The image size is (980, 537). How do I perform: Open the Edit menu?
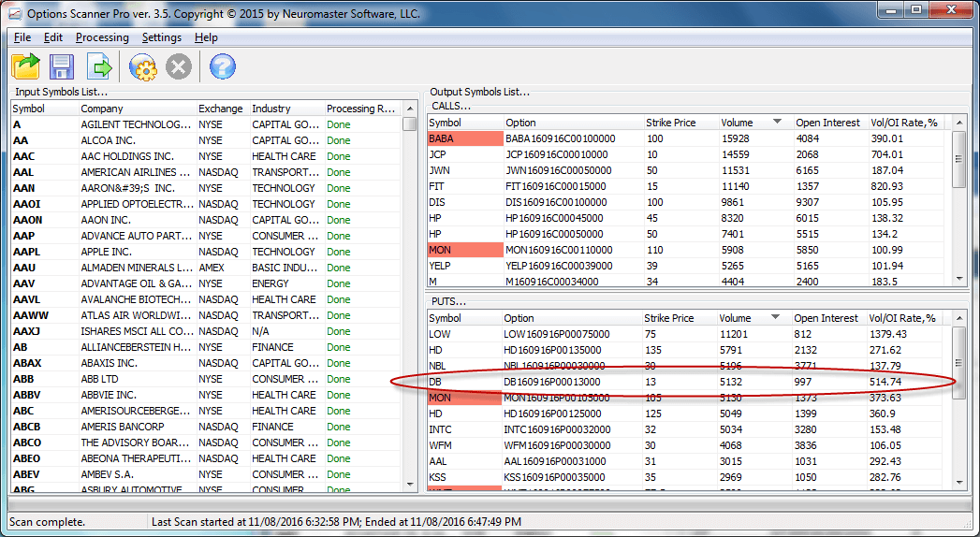53,37
